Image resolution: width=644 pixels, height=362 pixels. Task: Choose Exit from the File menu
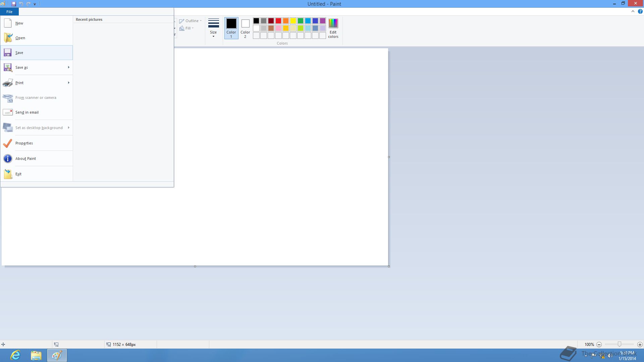(18, 174)
